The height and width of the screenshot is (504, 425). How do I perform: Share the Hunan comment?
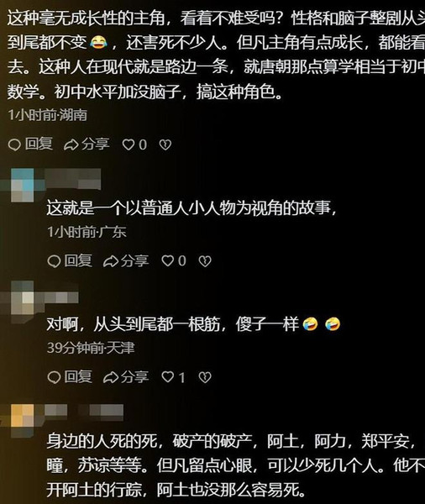87,144
